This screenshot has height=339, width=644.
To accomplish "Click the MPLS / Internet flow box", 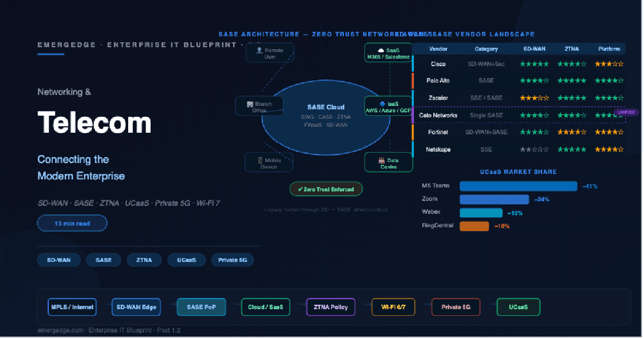I will pyautogui.click(x=72, y=307).
